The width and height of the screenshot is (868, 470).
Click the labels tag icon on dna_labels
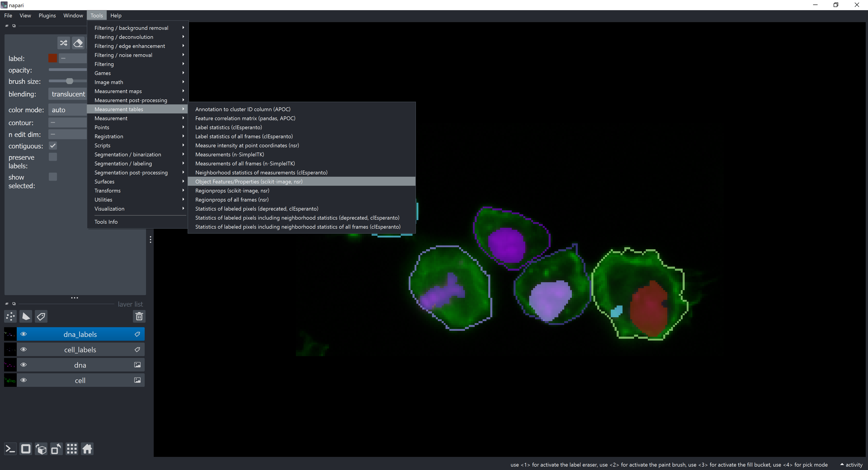click(137, 334)
